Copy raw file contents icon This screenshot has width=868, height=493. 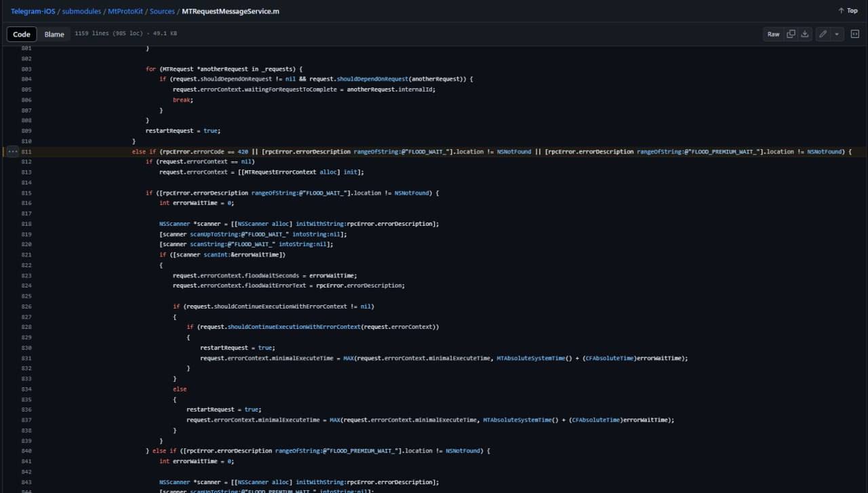[x=791, y=34]
